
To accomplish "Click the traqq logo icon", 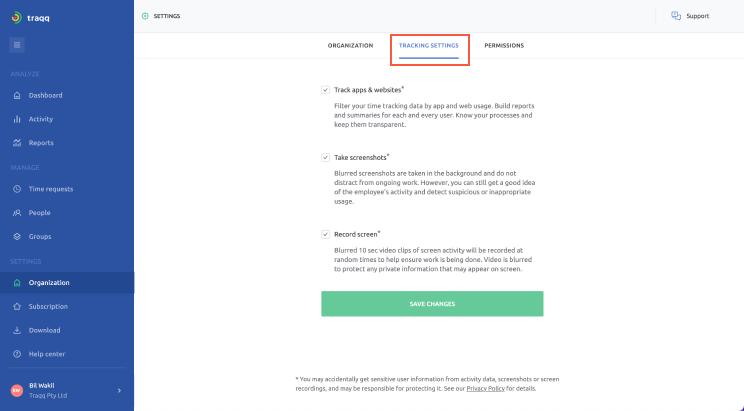I will pyautogui.click(x=17, y=18).
